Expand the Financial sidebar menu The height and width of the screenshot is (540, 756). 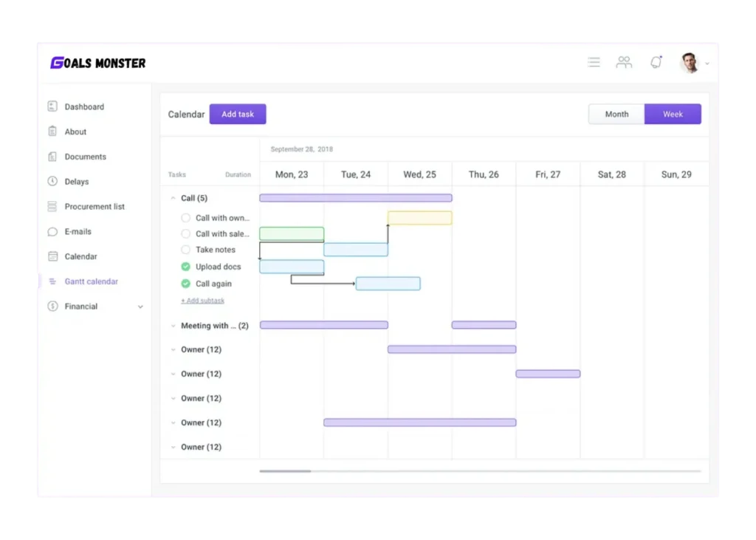tap(140, 307)
